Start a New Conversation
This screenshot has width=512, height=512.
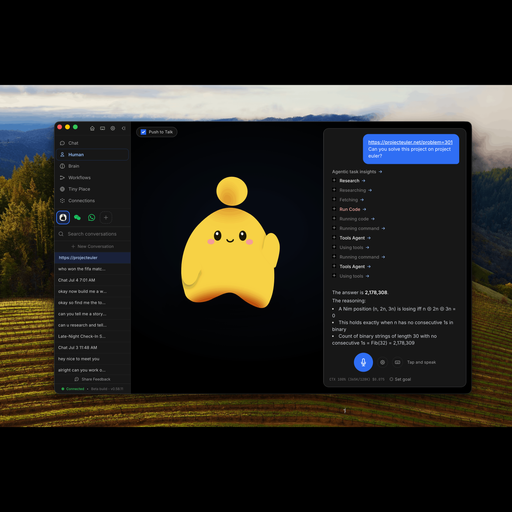pos(93,246)
